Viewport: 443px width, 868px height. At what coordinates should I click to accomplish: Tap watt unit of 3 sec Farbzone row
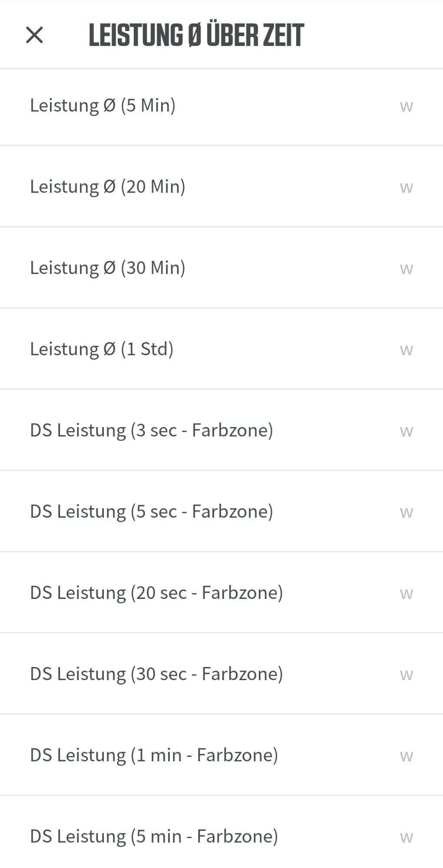406,431
